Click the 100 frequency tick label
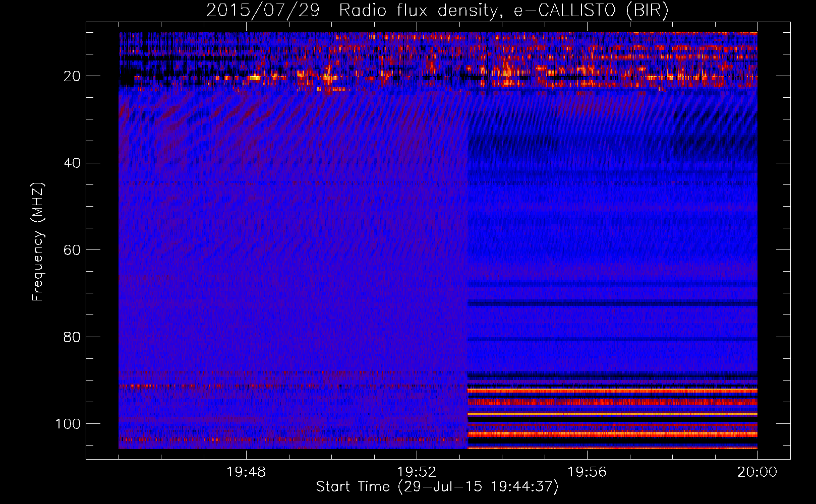The height and width of the screenshot is (504, 816). (x=68, y=424)
